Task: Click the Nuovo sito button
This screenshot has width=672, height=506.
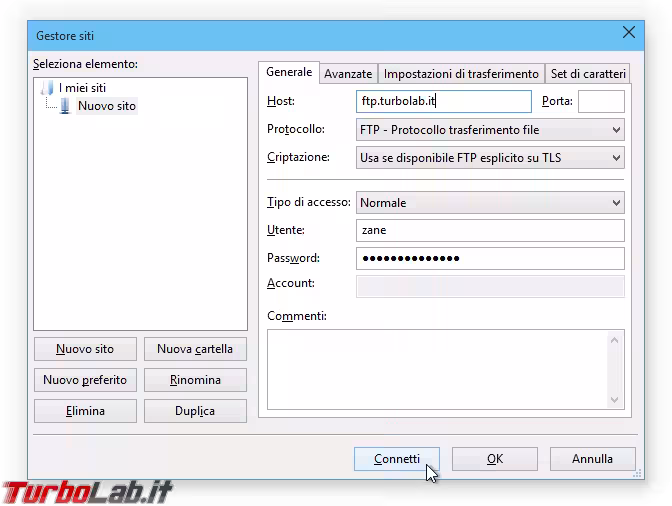Action: [x=85, y=349]
